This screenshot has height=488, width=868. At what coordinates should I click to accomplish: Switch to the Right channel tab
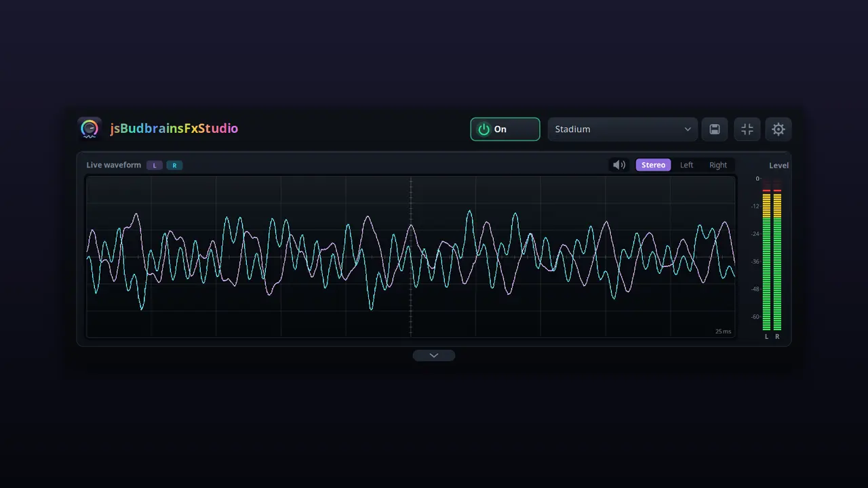click(718, 165)
